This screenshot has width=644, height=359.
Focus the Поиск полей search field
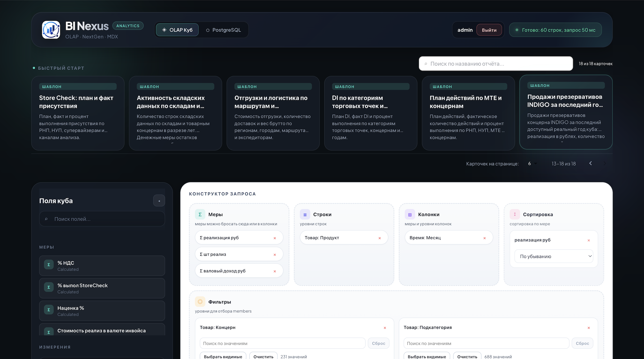[102, 219]
